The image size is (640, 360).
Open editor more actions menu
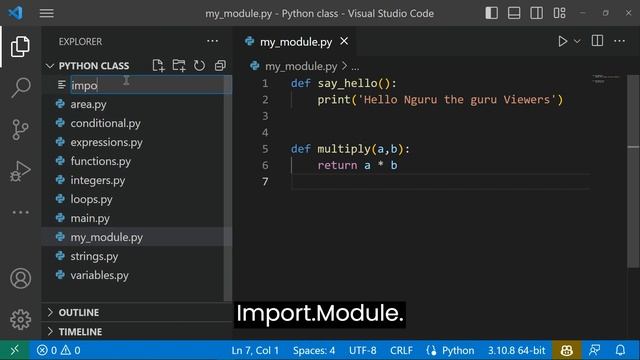[619, 41]
